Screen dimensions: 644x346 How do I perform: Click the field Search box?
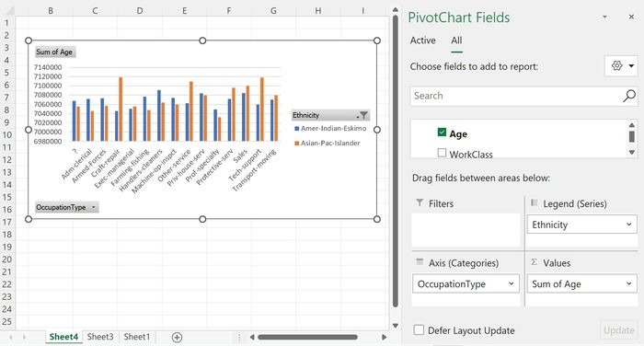coord(523,96)
